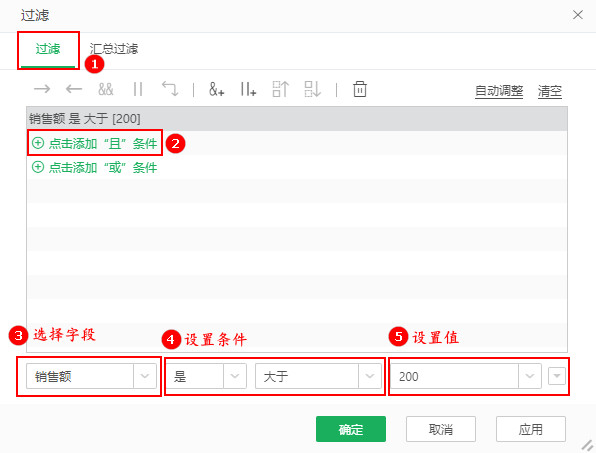
Task: Click the &+ add AND condition icon
Action: pos(217,89)
